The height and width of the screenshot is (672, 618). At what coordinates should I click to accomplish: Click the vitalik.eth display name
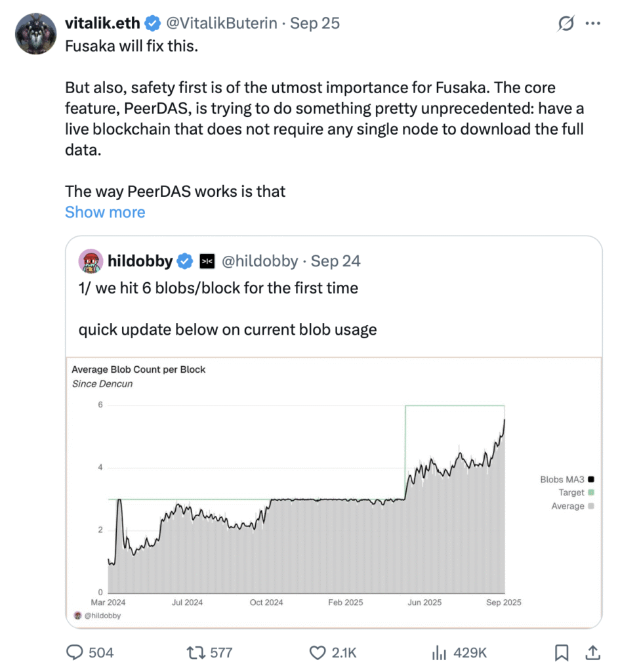[102, 24]
